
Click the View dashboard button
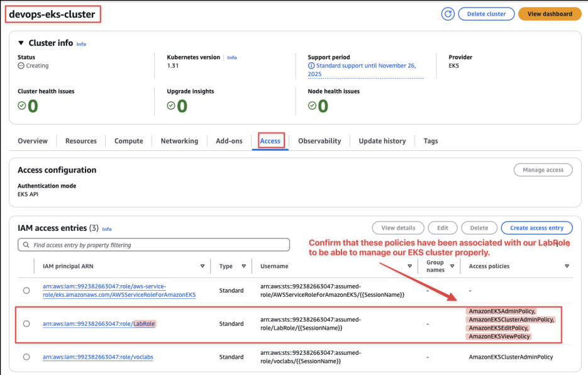click(550, 14)
